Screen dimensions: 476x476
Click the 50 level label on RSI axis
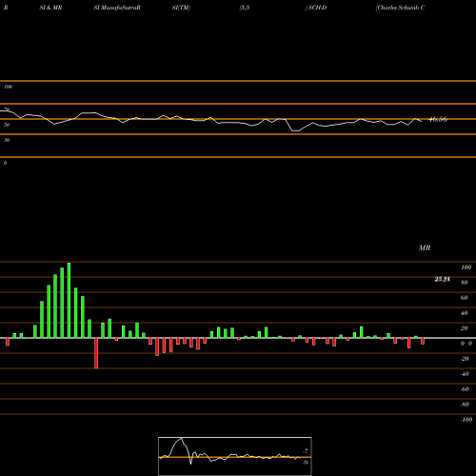(7, 125)
